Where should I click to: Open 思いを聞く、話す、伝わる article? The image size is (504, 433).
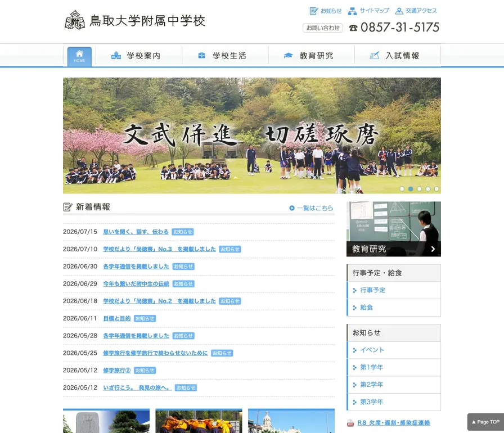[x=136, y=232]
